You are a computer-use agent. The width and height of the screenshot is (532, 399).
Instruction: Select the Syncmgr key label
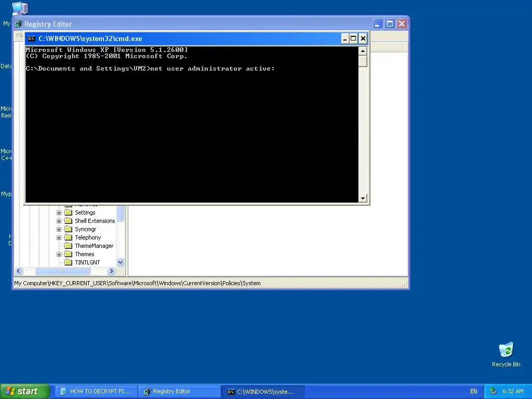coord(86,229)
